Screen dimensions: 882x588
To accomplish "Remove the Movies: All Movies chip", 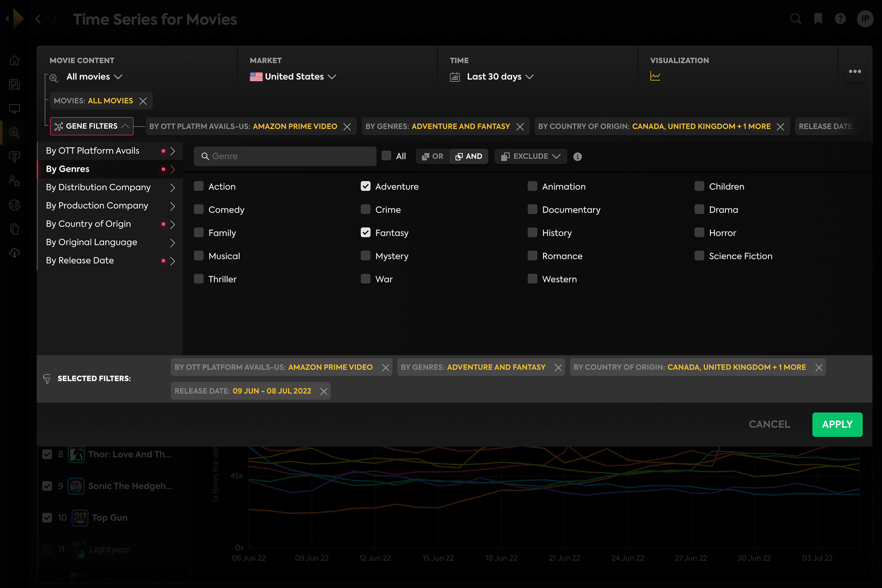I will tap(143, 101).
